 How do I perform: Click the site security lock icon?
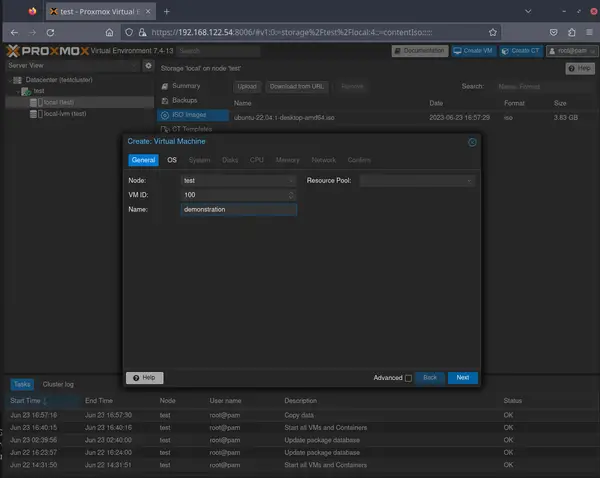[x=143, y=33]
